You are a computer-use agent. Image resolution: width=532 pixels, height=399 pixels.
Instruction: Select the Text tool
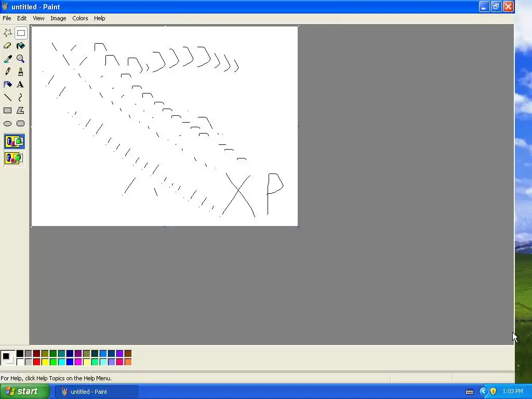(x=21, y=85)
